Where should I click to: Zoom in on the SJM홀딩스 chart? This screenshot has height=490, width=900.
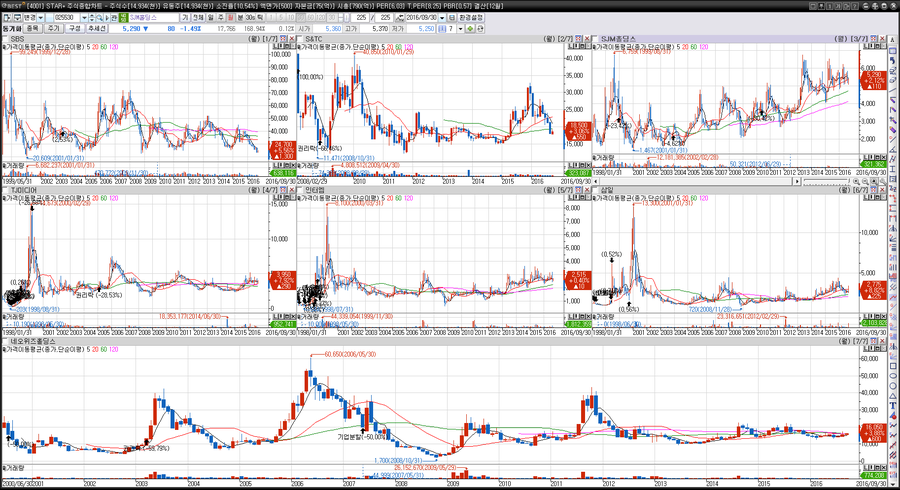coord(856,181)
